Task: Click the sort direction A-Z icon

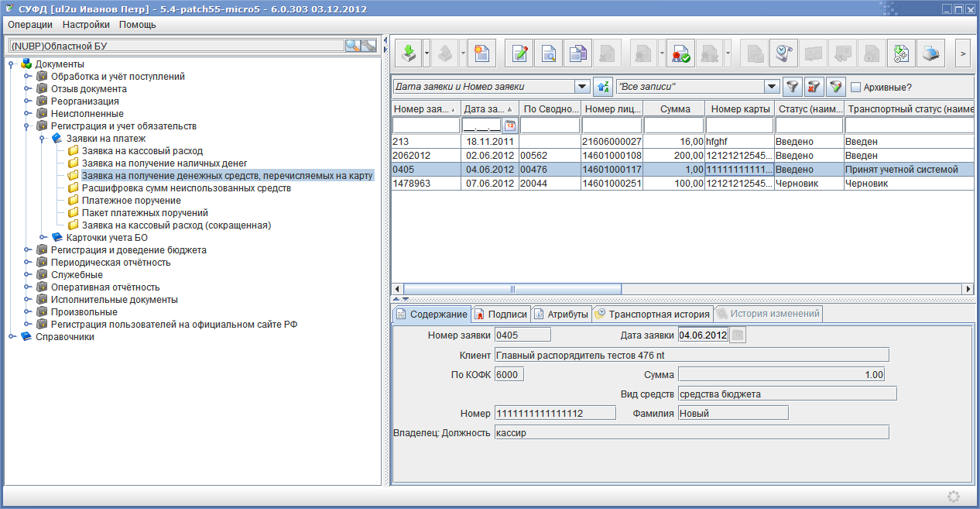Action: [603, 87]
